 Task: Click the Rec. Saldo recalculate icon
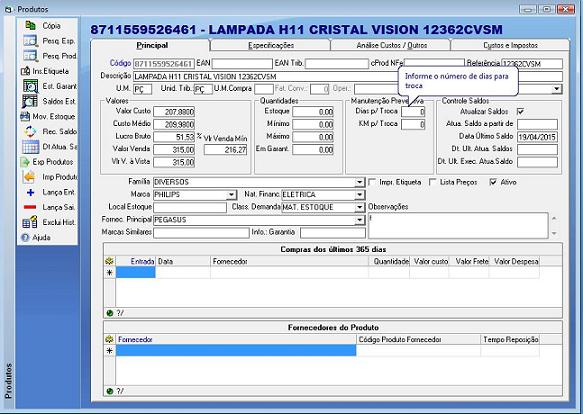[30, 131]
